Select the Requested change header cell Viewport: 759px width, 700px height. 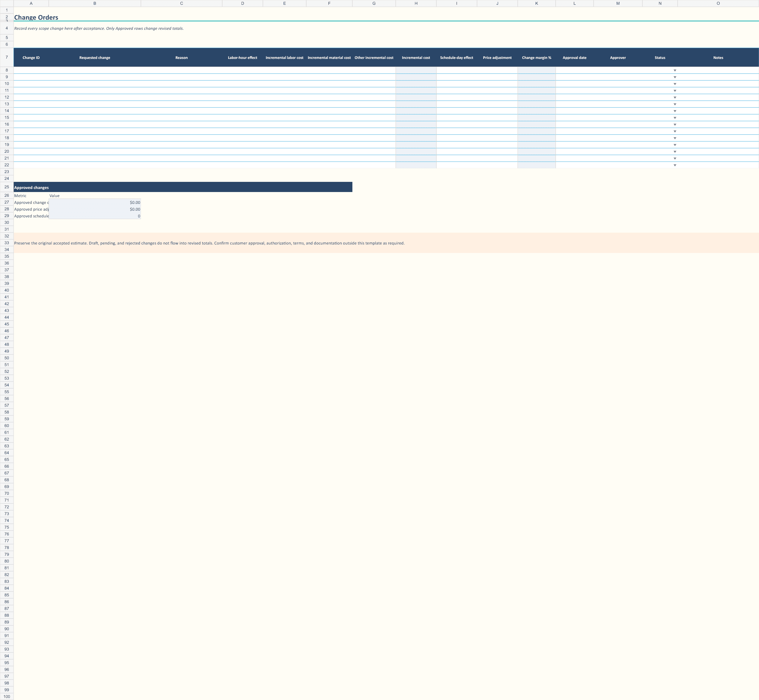coord(95,58)
